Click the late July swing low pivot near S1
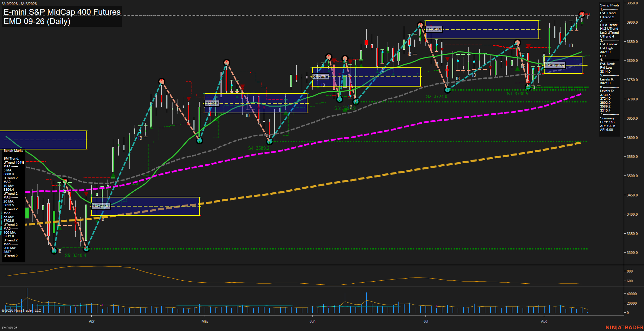The width and height of the screenshot is (644, 331). click(528, 87)
